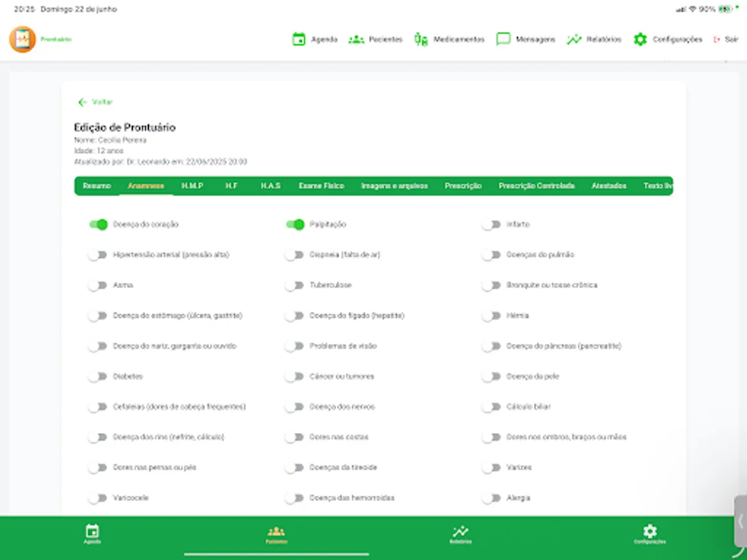Click the Voltar back arrow icon
Image resolution: width=747 pixels, height=560 pixels.
tap(82, 102)
